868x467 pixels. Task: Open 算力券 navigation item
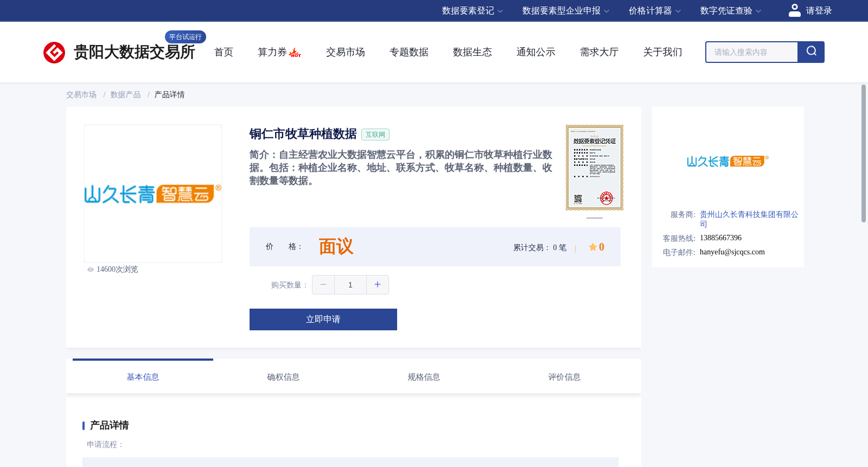click(x=272, y=52)
